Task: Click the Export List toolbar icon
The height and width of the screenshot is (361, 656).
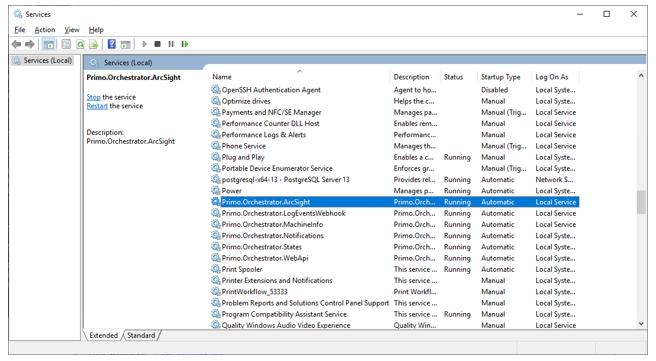Action: point(93,44)
